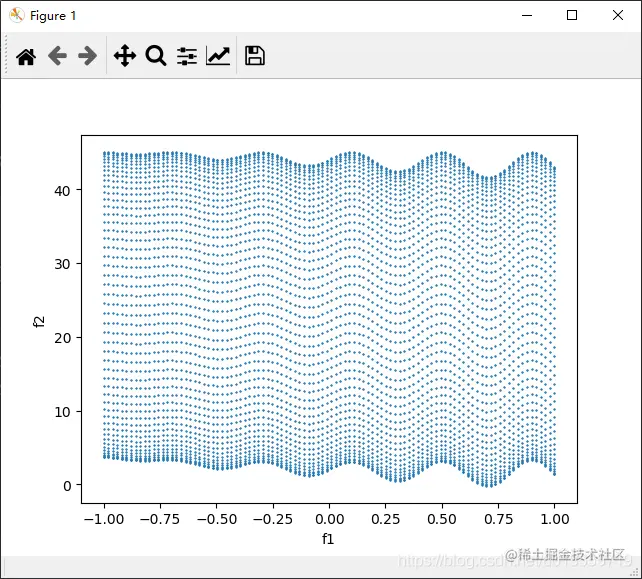Click the Figure 1 window title
The width and height of the screenshot is (642, 579).
[53, 16]
